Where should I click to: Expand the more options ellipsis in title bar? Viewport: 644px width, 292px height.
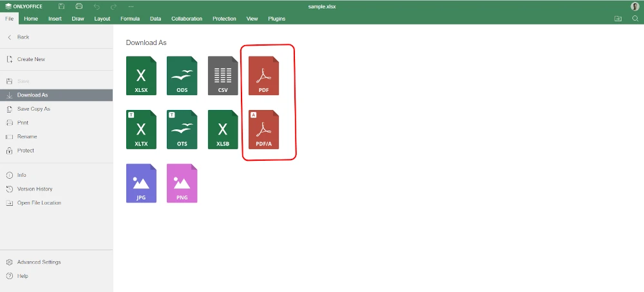point(131,6)
